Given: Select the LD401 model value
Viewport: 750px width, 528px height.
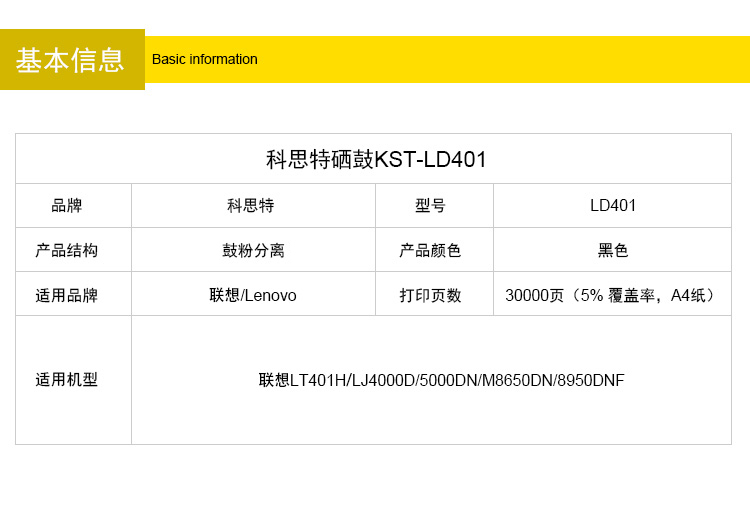Looking at the screenshot, I should pyautogui.click(x=613, y=206).
